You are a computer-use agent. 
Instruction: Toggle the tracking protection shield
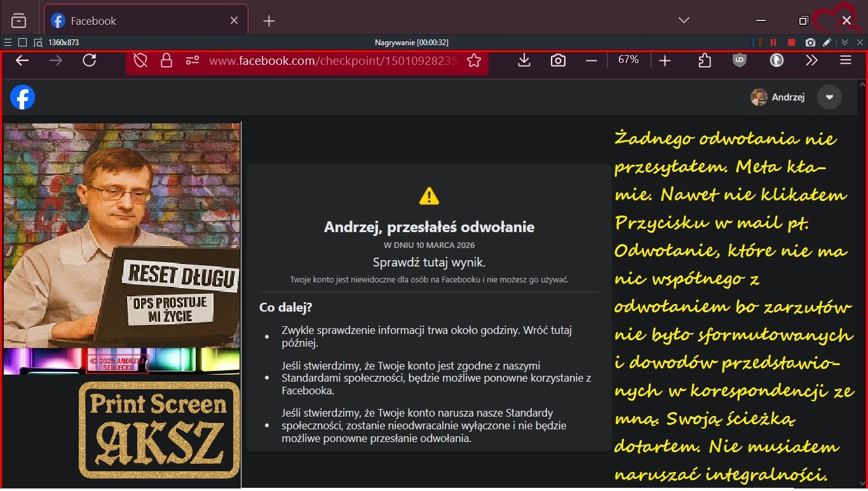[x=140, y=60]
